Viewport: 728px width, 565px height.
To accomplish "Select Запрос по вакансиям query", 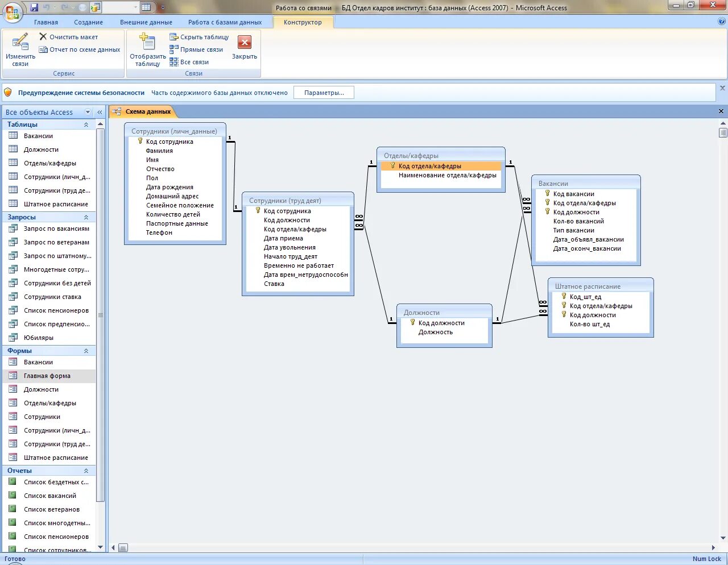I will pyautogui.click(x=49, y=229).
